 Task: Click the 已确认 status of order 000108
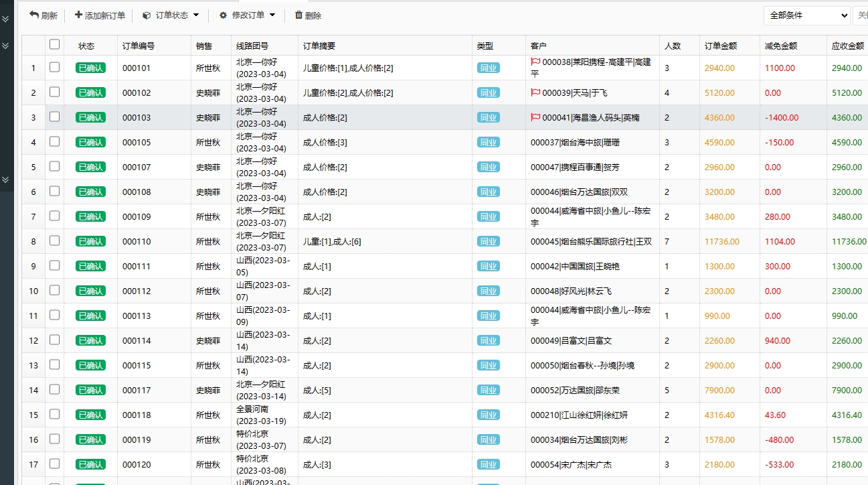(90, 192)
